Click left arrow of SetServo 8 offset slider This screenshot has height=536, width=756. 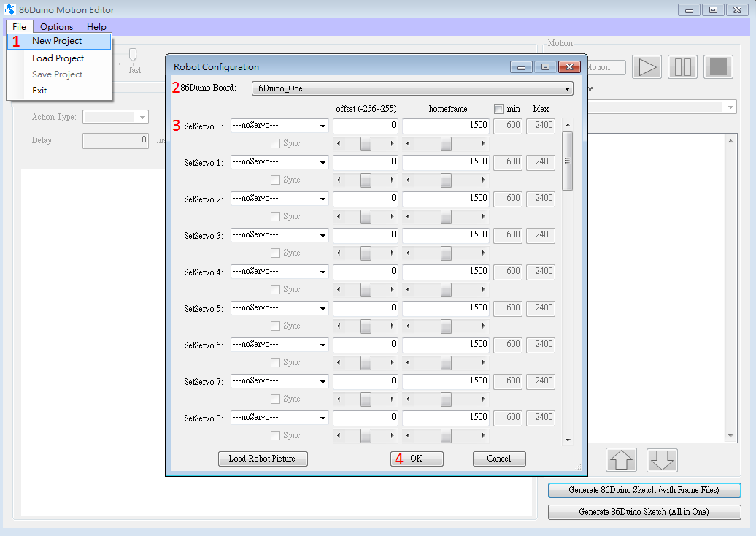(339, 436)
